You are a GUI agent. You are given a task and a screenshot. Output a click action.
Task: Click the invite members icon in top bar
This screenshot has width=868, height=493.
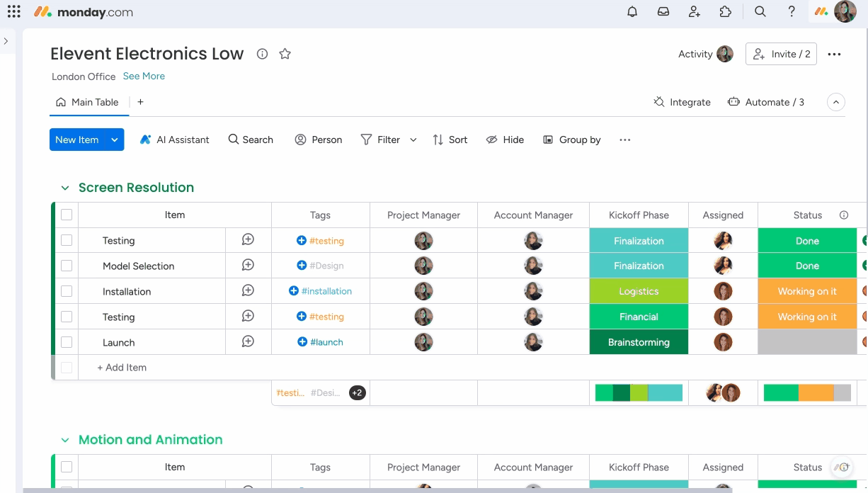(695, 12)
